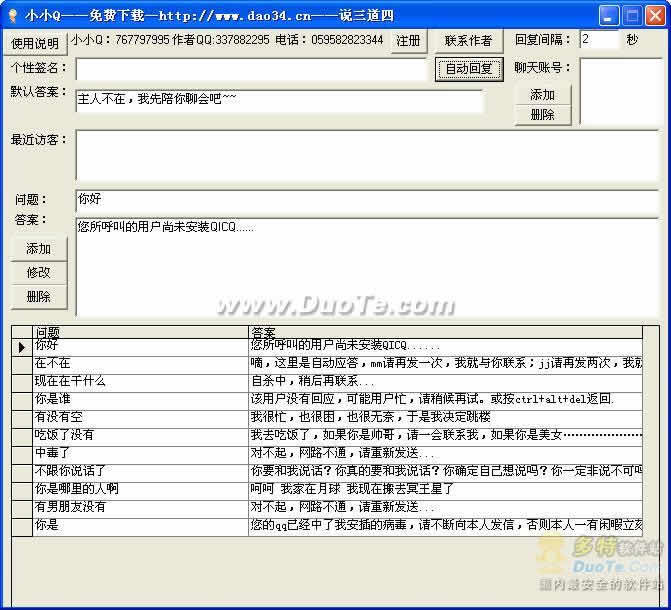Click 删除 button under 聊天账号 list
The height and width of the screenshot is (610, 671).
click(x=542, y=114)
